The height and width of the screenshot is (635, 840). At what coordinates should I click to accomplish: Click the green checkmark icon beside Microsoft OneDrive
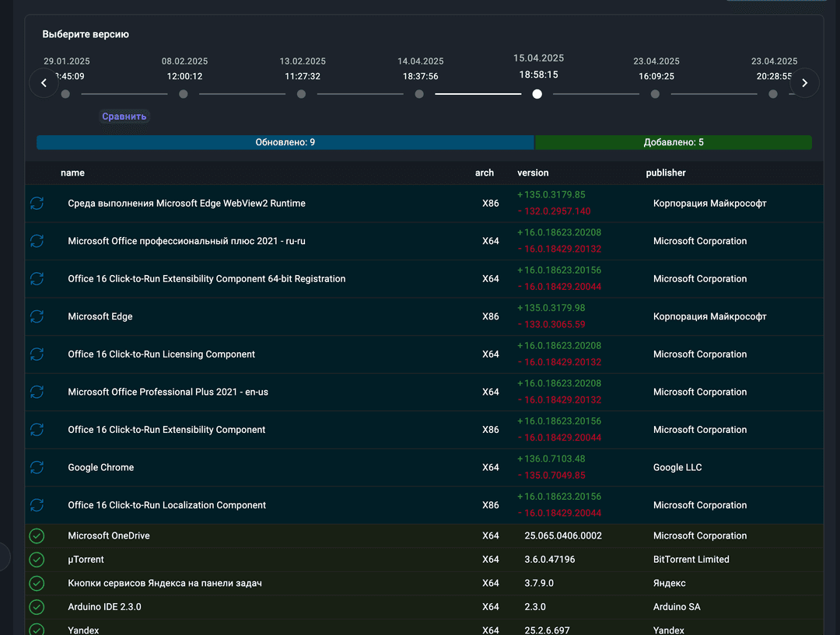[x=37, y=536]
